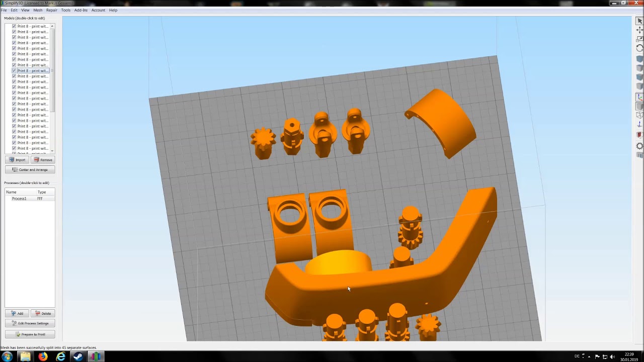Uncheck the highlighted Print 8 model checkbox
Image resolution: width=644 pixels, height=362 pixels.
pyautogui.click(x=14, y=71)
